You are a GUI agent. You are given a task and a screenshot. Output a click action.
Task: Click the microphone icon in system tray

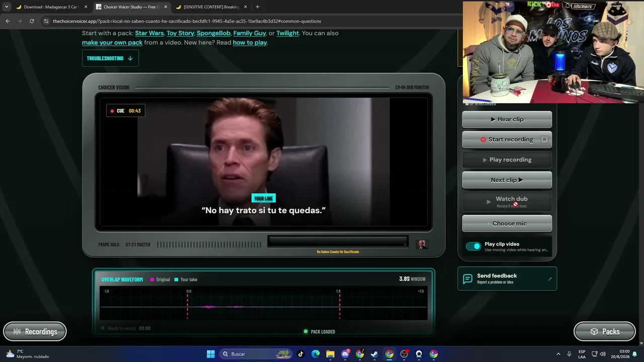[x=569, y=354]
